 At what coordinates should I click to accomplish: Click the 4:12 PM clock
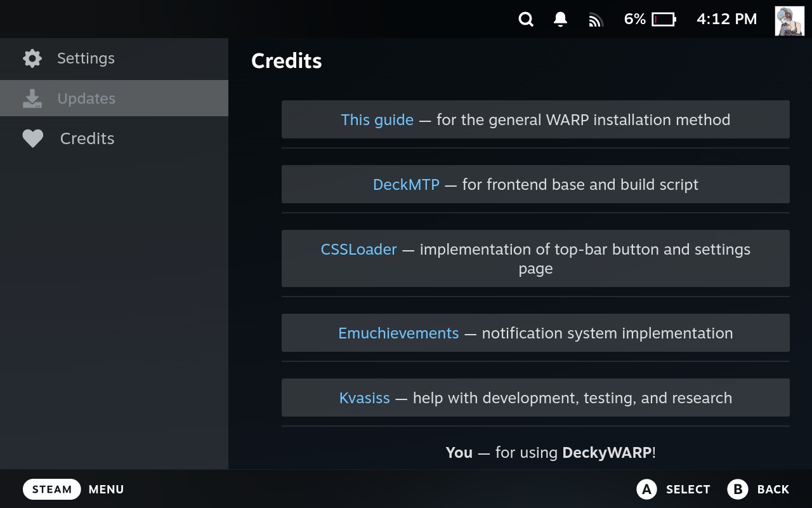(x=727, y=20)
